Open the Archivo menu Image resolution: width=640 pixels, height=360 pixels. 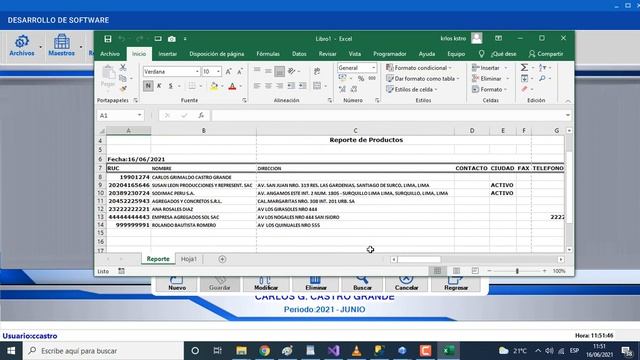pyautogui.click(x=110, y=54)
